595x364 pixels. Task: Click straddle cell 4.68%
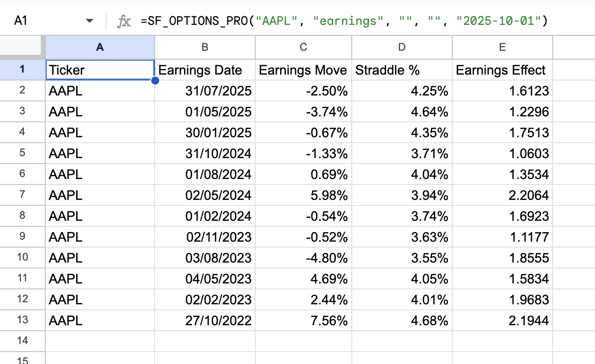[x=402, y=320]
